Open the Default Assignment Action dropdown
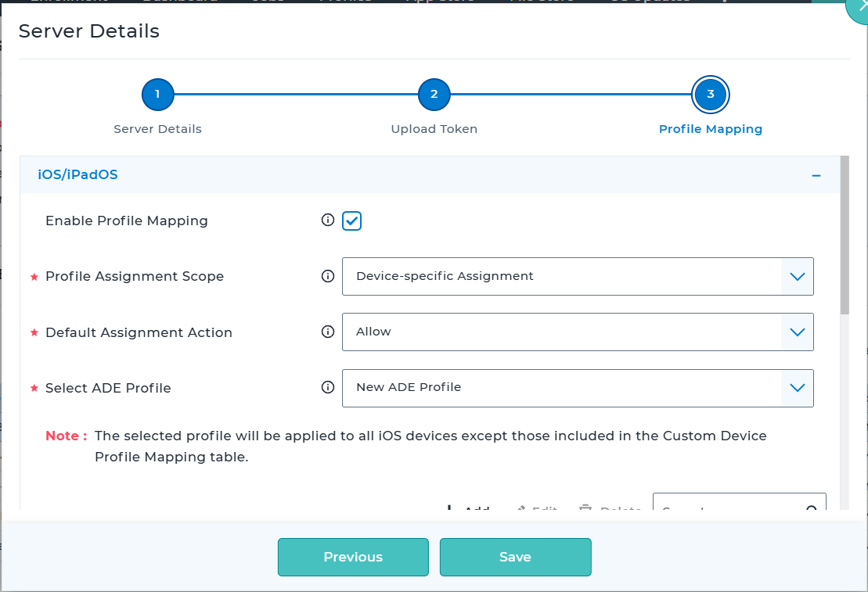This screenshot has width=868, height=592. 578,332
